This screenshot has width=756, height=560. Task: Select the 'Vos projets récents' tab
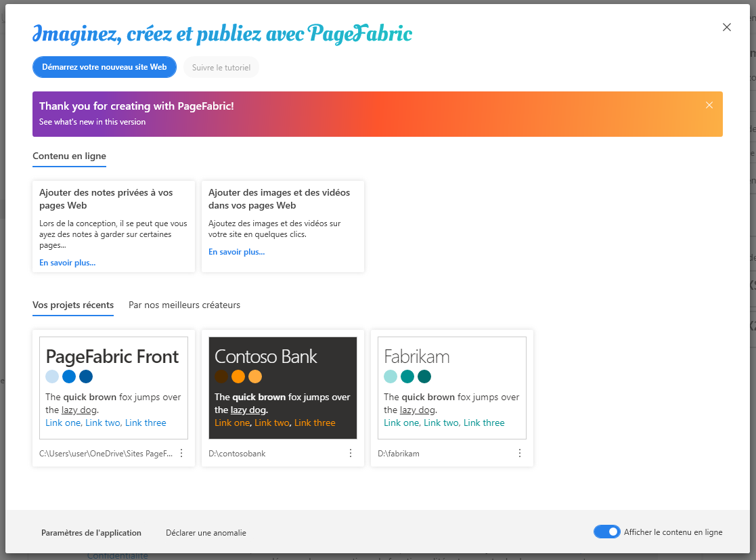(x=72, y=305)
